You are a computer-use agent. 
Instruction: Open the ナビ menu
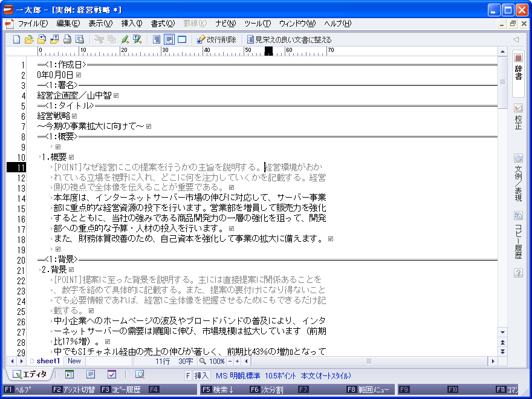pyautogui.click(x=225, y=22)
